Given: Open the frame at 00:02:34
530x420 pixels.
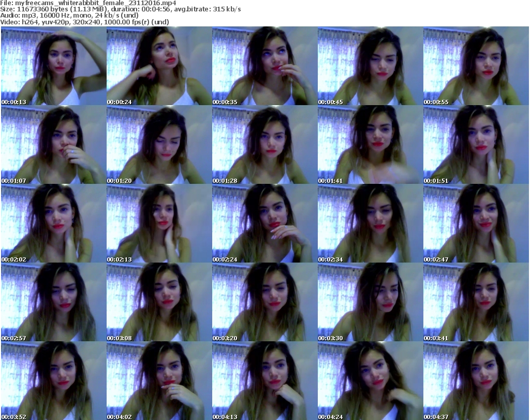Looking at the screenshot, I should pos(370,224).
